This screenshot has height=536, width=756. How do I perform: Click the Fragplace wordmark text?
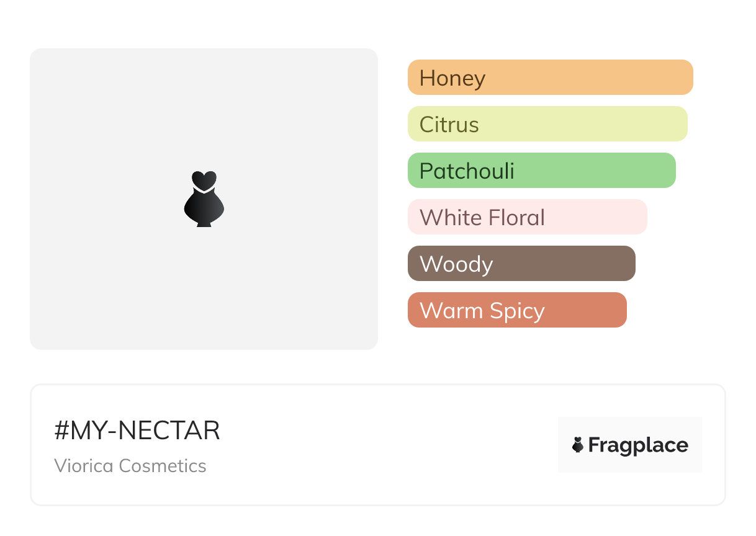point(638,445)
